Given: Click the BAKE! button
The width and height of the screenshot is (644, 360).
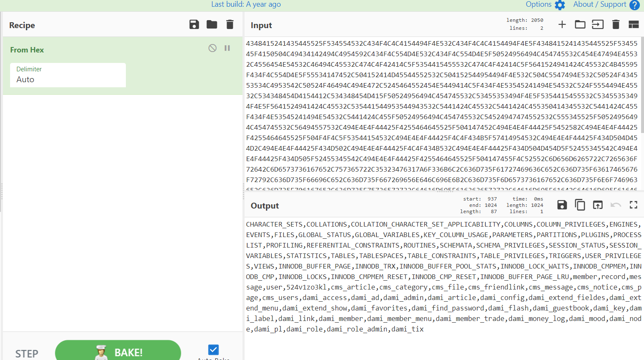Looking at the screenshot, I should pos(118,351).
